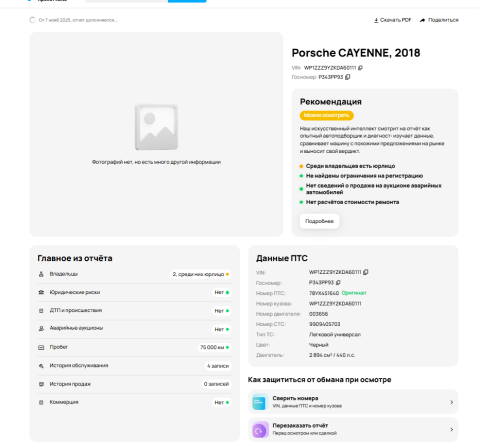Click the missing photo placeholder image

tap(156, 127)
